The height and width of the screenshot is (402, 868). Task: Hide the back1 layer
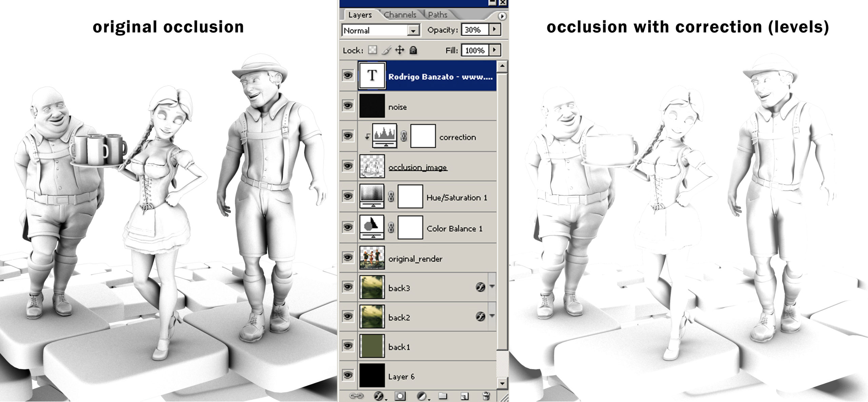[348, 346]
